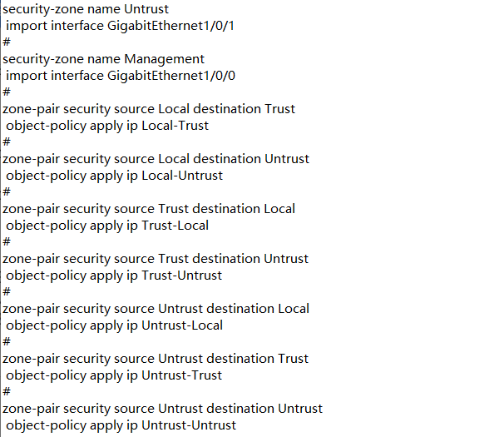Click the # separator below GigabitEthernet1/0/0 line
Screen dimensions: 504x437
(7, 92)
